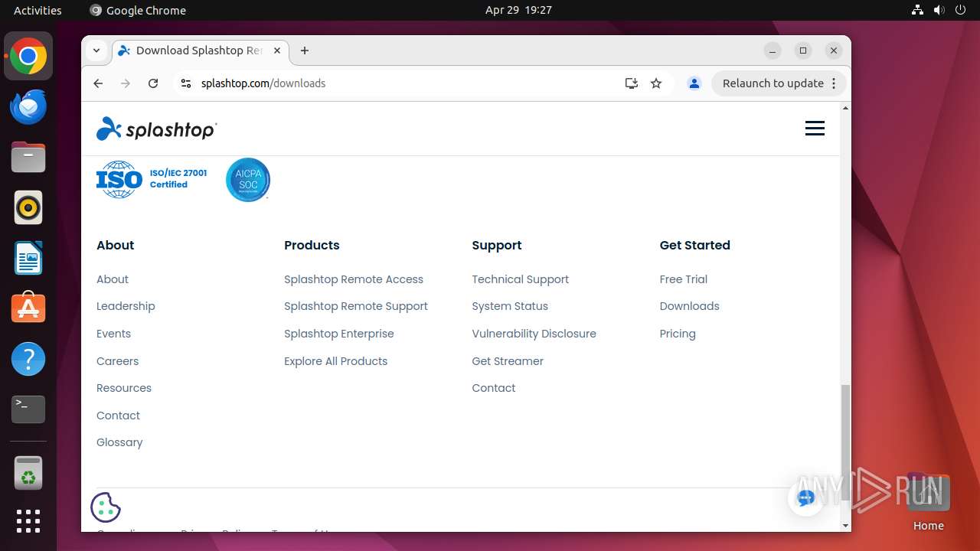The width and height of the screenshot is (980, 551).
Task: Open Files from the dock
Action: point(28,158)
